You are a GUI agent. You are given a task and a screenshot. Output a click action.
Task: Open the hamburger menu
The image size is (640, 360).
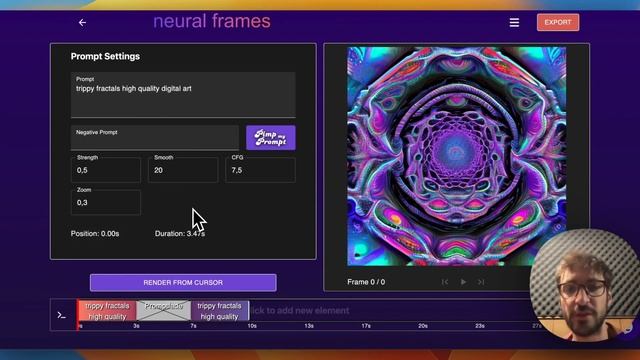514,22
